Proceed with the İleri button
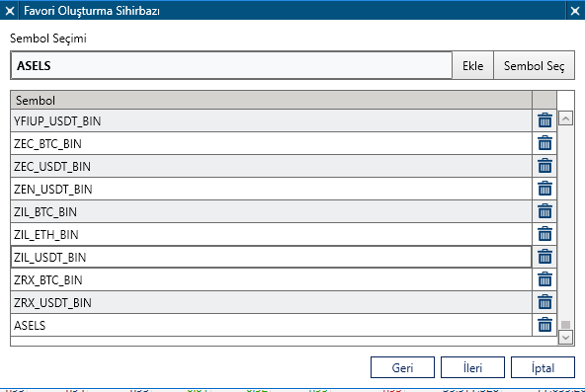Viewport: 585px width, 392px height. (x=472, y=367)
